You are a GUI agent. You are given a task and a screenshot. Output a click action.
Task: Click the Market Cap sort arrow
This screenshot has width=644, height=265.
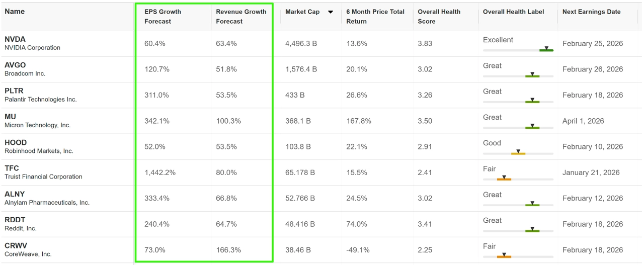331,12
